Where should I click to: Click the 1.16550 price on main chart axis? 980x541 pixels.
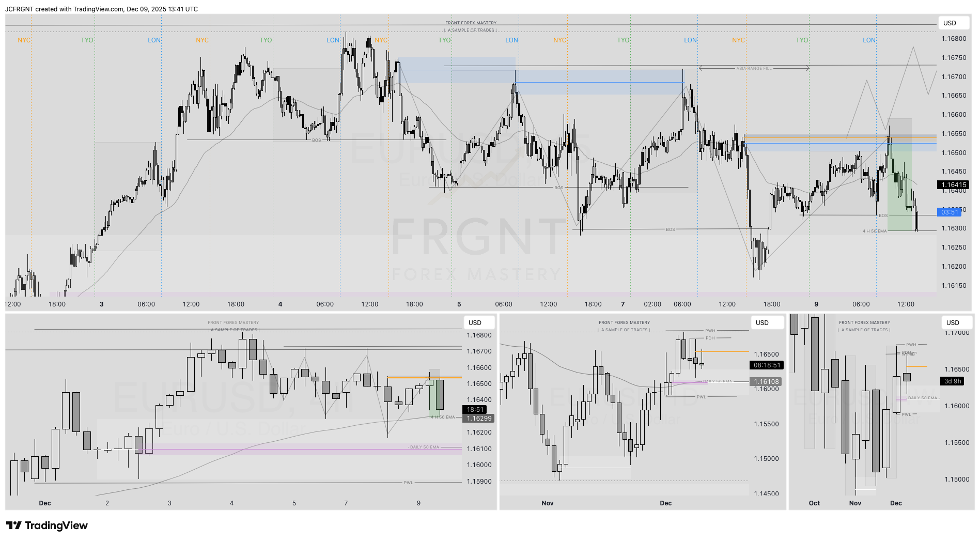[954, 133]
